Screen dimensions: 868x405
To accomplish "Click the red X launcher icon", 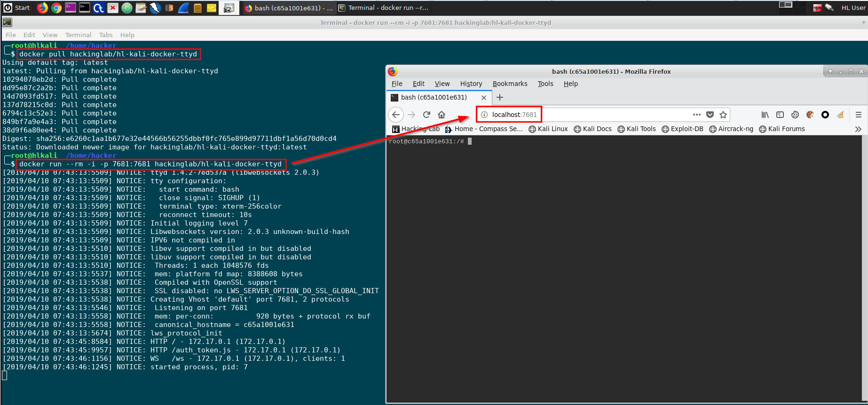I will [113, 8].
